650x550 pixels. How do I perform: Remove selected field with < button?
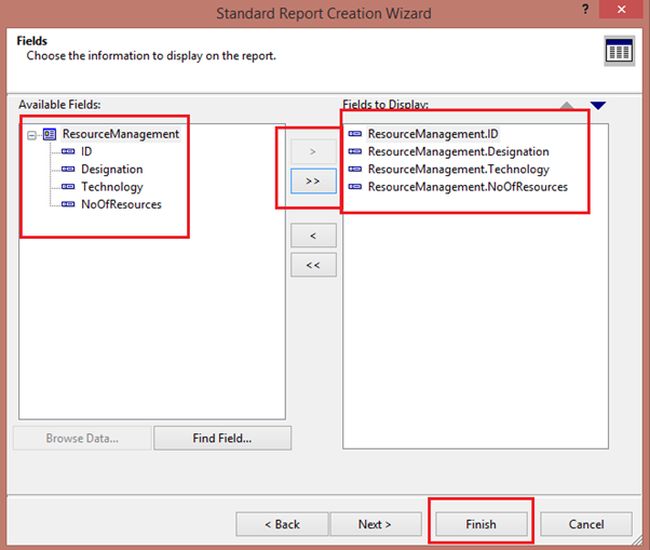tap(313, 235)
